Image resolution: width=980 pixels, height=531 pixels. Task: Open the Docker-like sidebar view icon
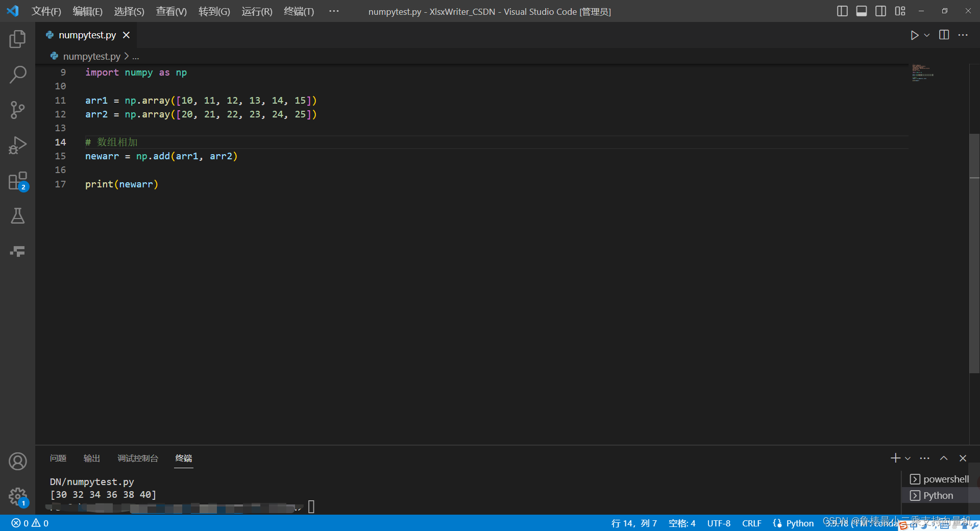(x=17, y=251)
